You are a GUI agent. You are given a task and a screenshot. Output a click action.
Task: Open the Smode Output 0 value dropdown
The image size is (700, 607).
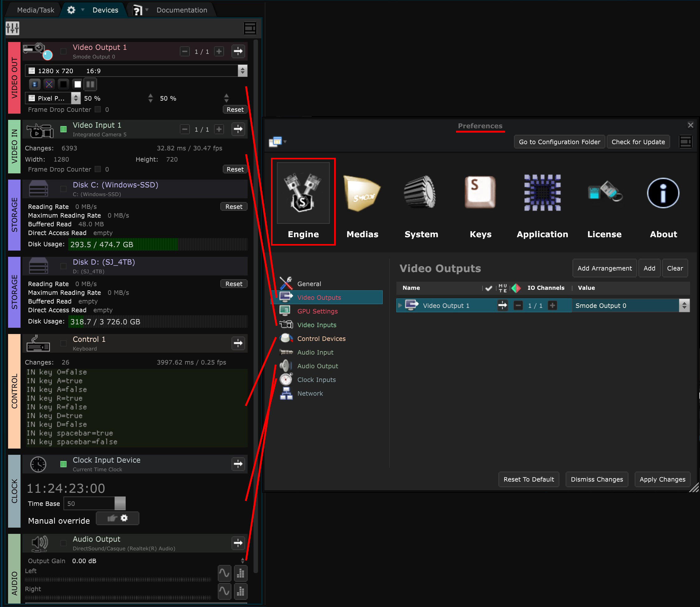click(x=684, y=306)
